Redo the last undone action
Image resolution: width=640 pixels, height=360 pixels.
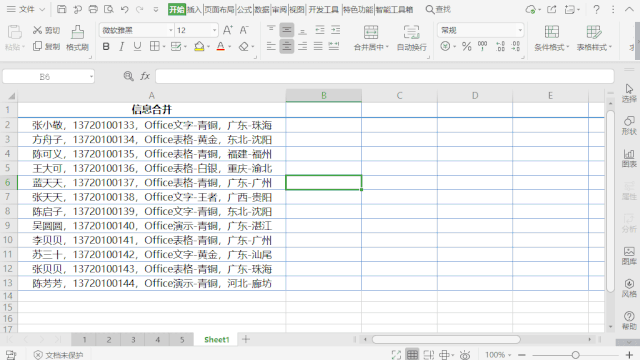[x=140, y=9]
